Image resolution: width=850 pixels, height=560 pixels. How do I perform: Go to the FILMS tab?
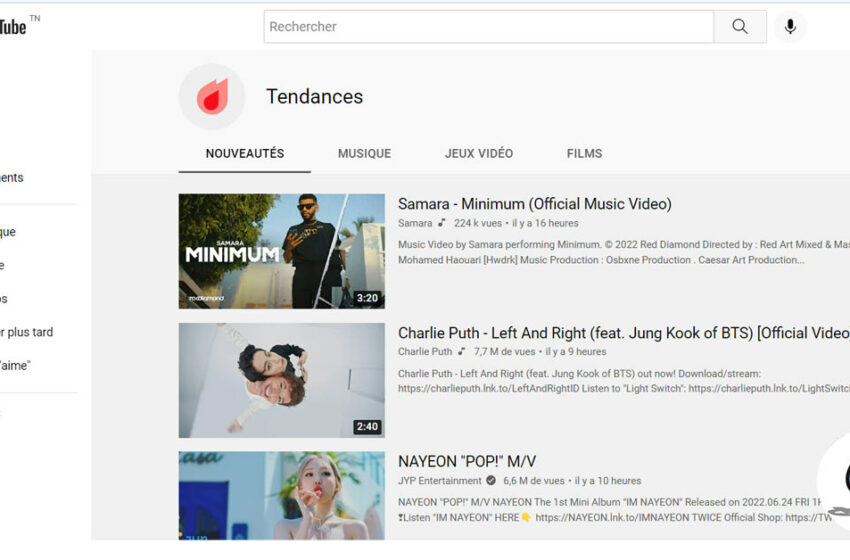click(x=584, y=154)
